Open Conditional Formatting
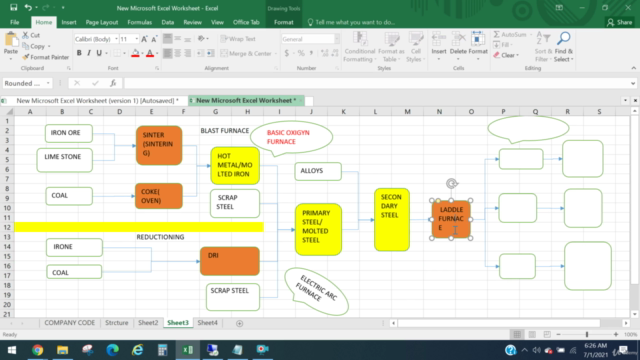The width and height of the screenshot is (640, 360). click(x=359, y=47)
